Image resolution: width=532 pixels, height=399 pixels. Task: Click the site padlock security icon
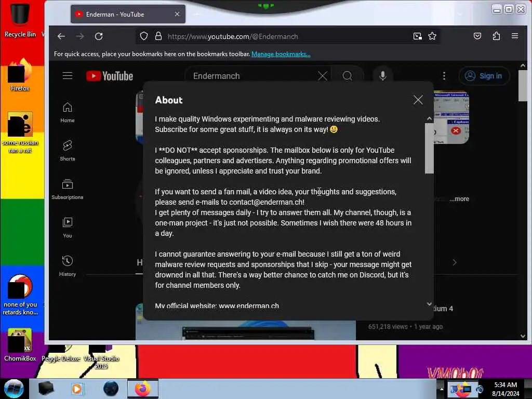click(x=158, y=36)
